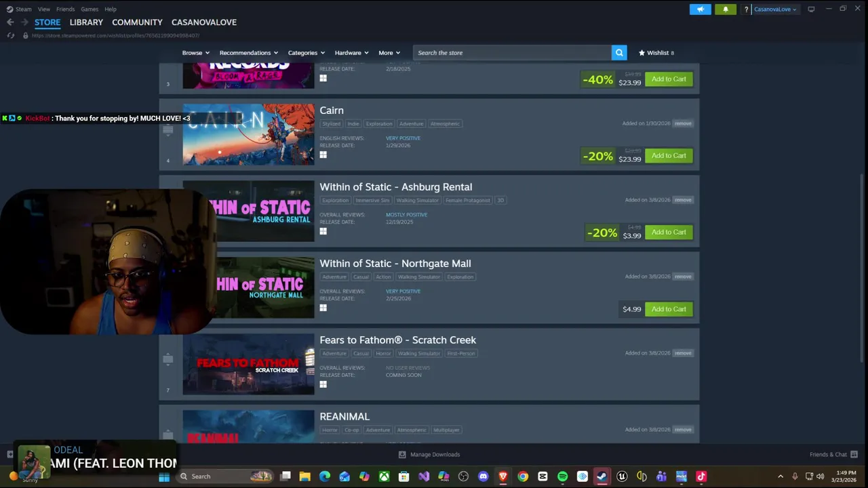Screen dimensions: 868x488
Task: Click the question mark help icon
Action: click(746, 9)
